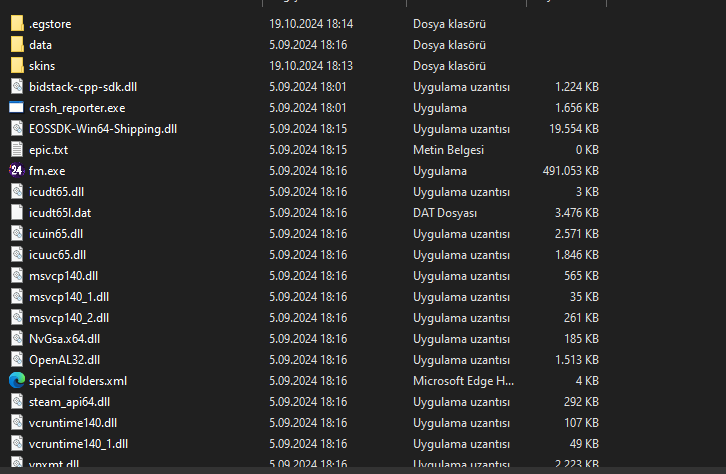Click the msvcp140_1.dll file icon
Viewport: 726px width, 474px height.
(17, 297)
